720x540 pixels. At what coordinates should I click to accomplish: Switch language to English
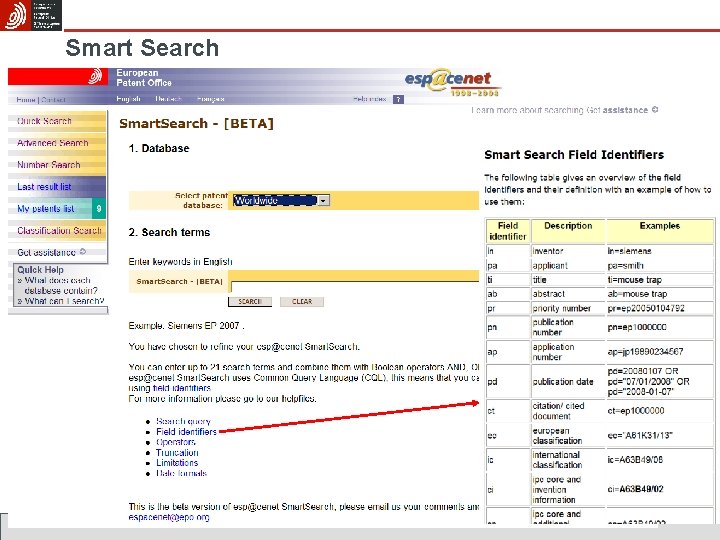[x=128, y=99]
